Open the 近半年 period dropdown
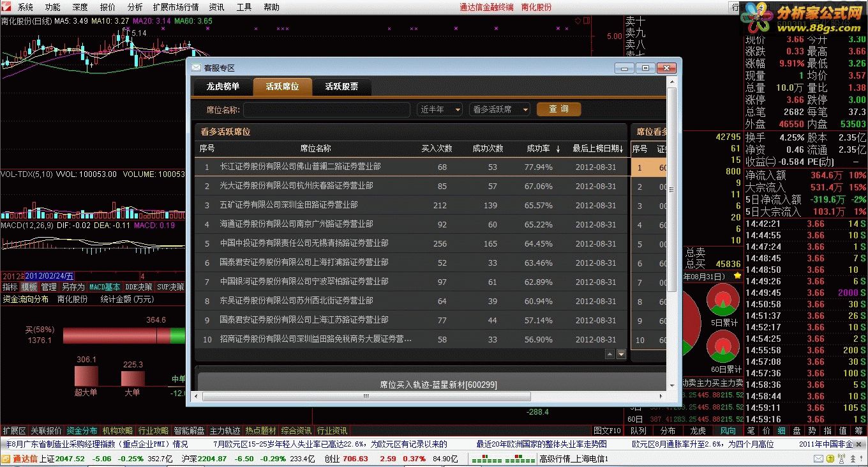The height and width of the screenshot is (467, 868). [440, 109]
